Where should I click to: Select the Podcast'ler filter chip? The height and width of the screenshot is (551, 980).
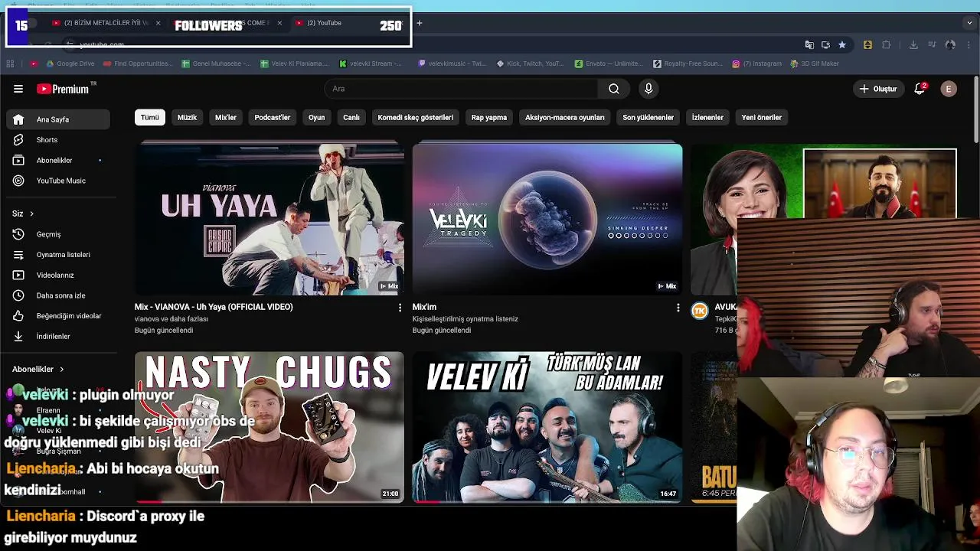click(273, 118)
